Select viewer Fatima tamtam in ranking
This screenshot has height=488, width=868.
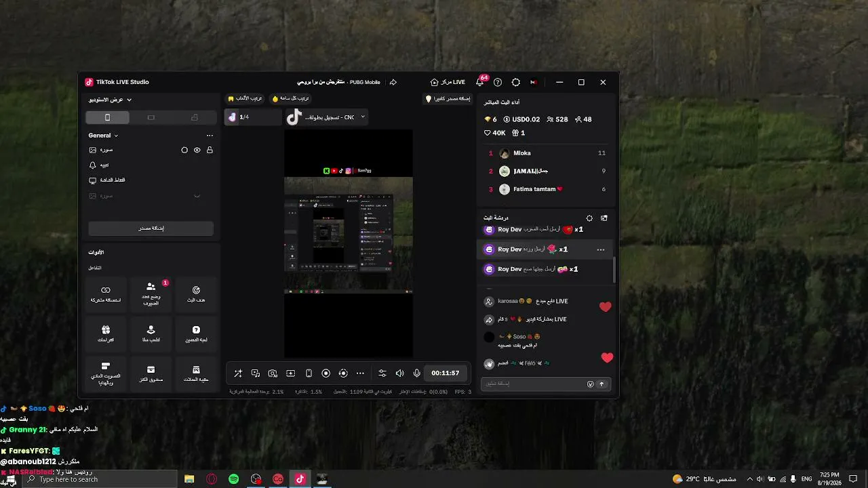click(547, 189)
